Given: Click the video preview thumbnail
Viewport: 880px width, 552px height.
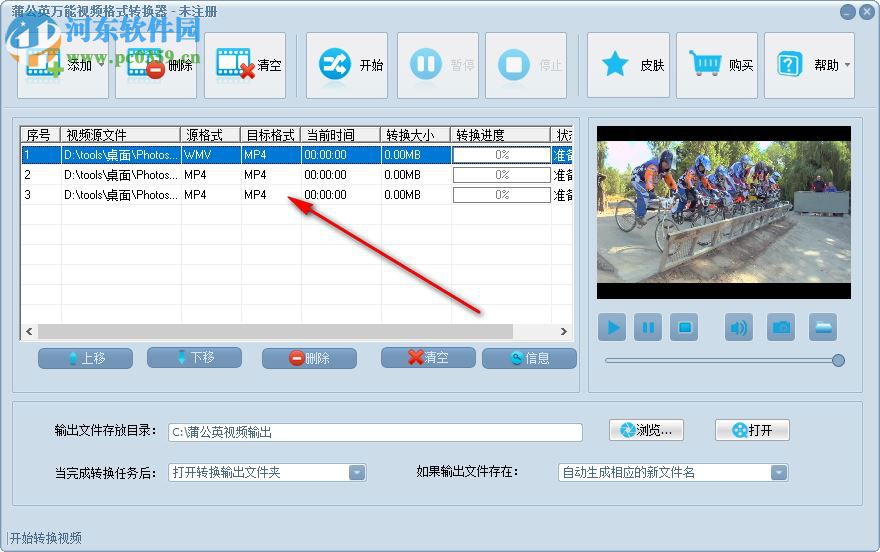Looking at the screenshot, I should 724,212.
